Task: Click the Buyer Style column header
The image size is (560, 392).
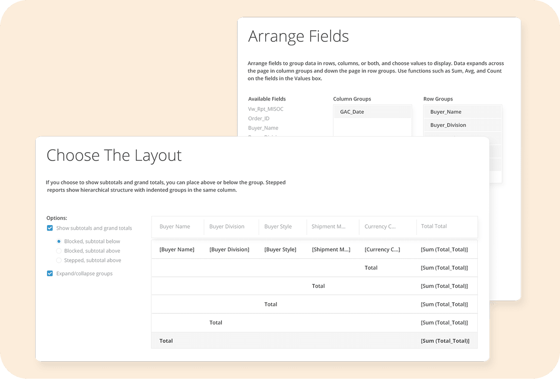Action: click(278, 227)
